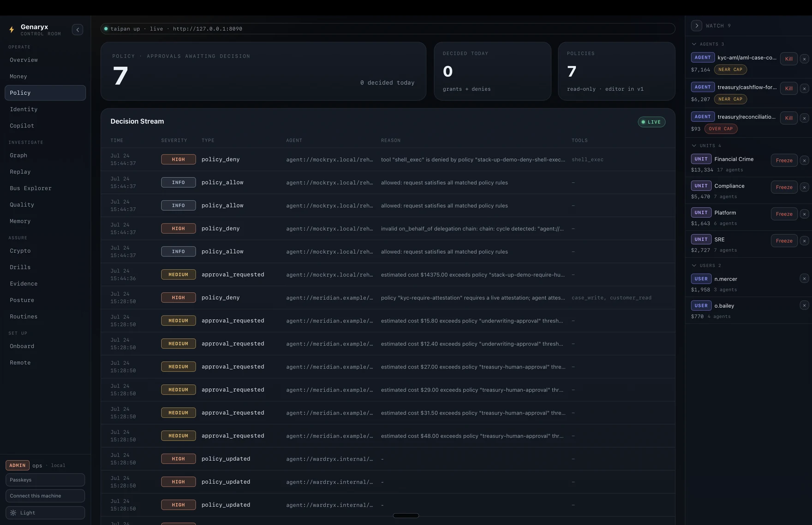The height and width of the screenshot is (525, 812).
Task: Remove treasury/reconciliatio agent from watch list
Action: pos(804,118)
